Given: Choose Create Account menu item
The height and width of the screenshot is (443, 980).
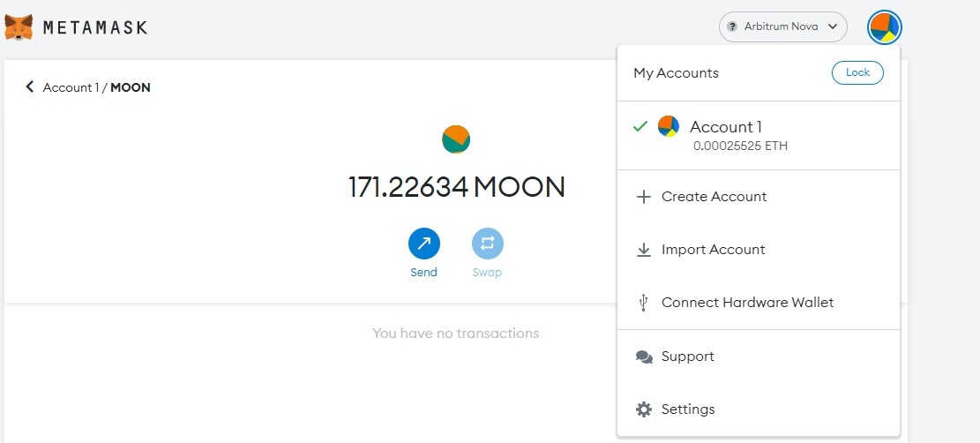Looking at the screenshot, I should 758,197.
